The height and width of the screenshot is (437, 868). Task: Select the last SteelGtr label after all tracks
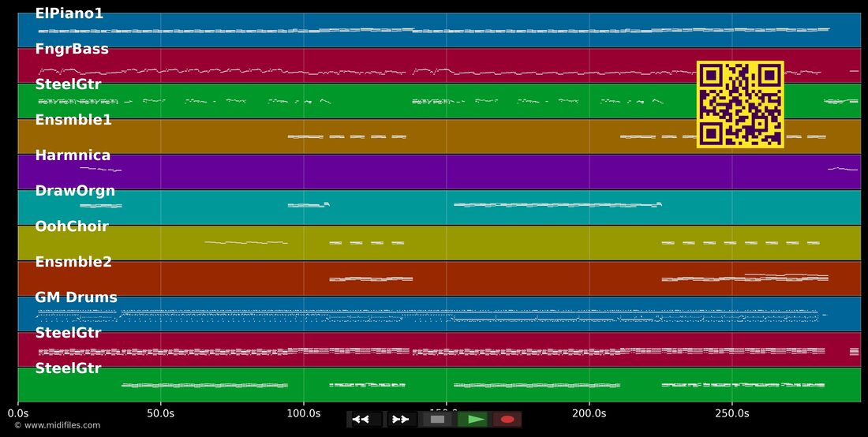[x=68, y=368]
